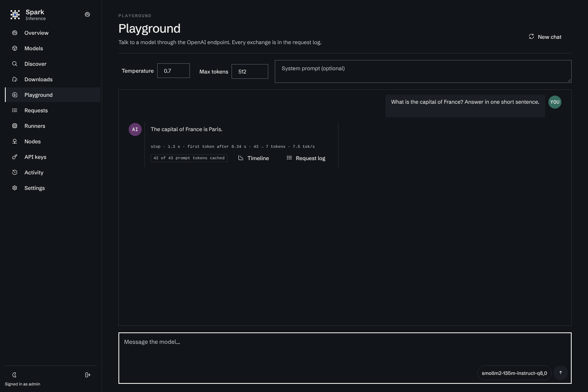Click the purple AI avatar
Viewport: 588px width, 392px height.
point(135,129)
